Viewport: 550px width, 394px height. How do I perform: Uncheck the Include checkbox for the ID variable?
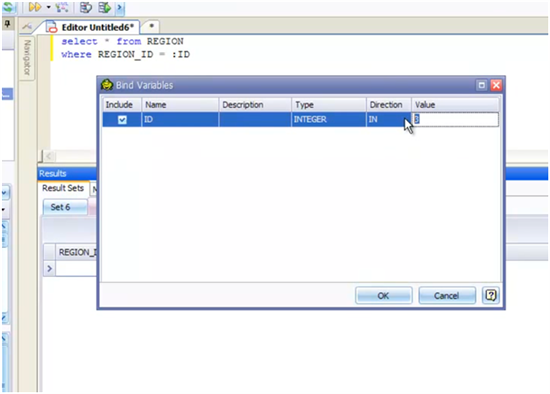coord(122,120)
